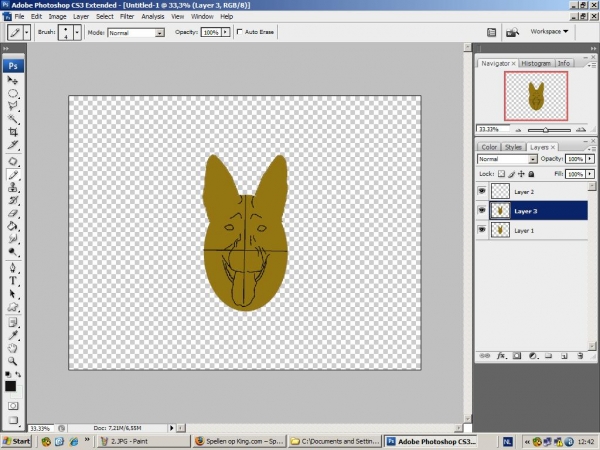Screen dimensions: 600x450
Task: Open the Image menu
Action: tap(57, 16)
